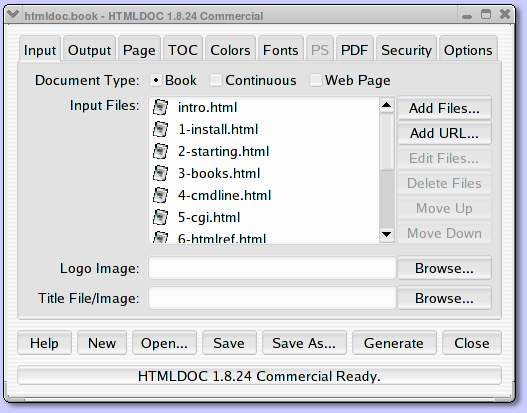Click the file icon next to 1-install.html

tap(160, 129)
